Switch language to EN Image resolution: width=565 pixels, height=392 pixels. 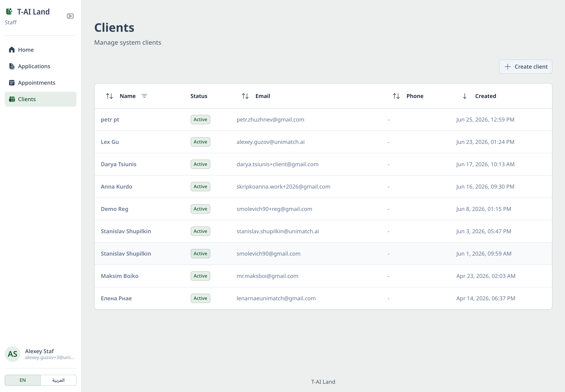pyautogui.click(x=23, y=380)
